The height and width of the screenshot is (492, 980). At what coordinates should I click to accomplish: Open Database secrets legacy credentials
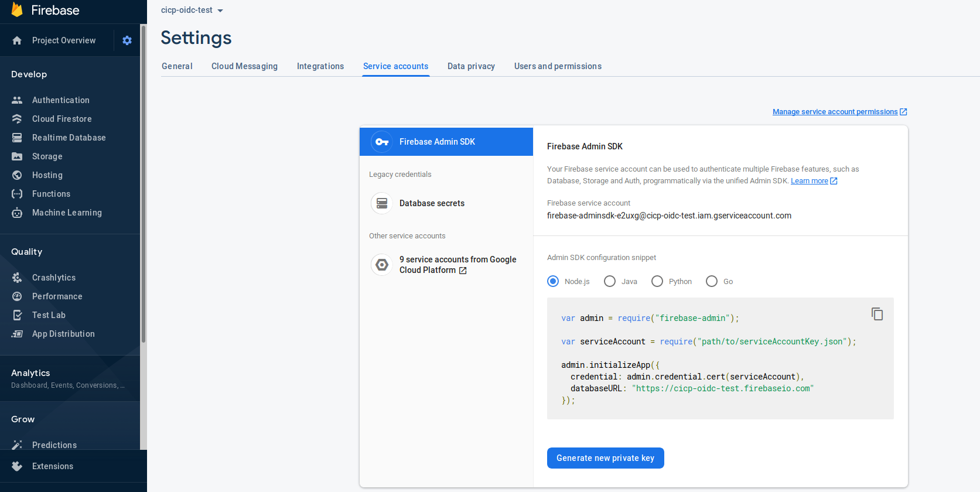point(446,203)
